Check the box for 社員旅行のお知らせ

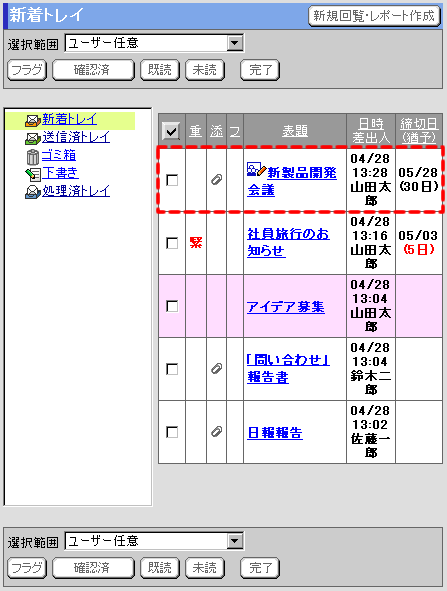(172, 243)
